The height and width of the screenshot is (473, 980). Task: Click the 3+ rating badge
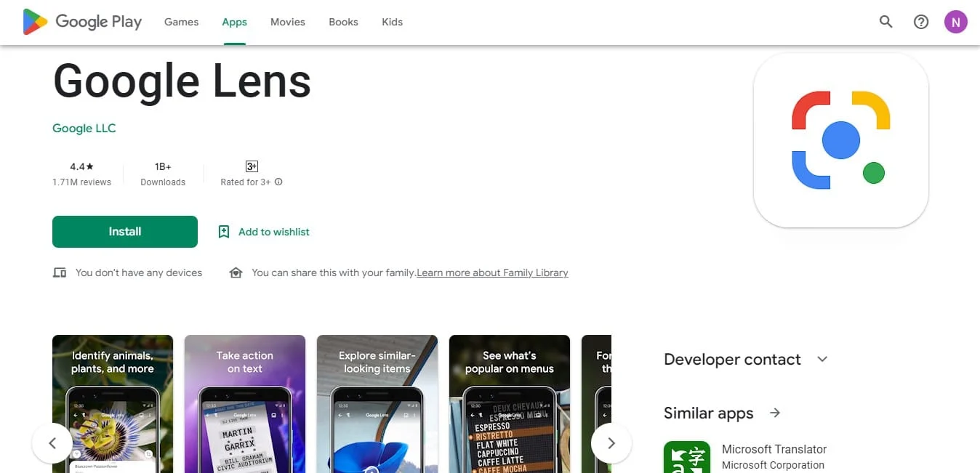click(x=252, y=166)
